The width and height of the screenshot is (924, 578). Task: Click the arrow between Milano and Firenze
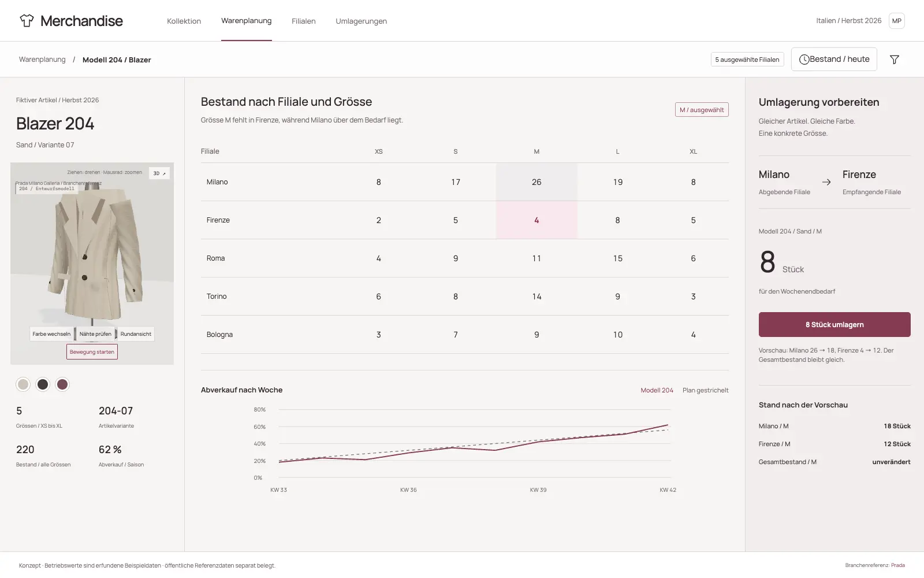coord(826,182)
